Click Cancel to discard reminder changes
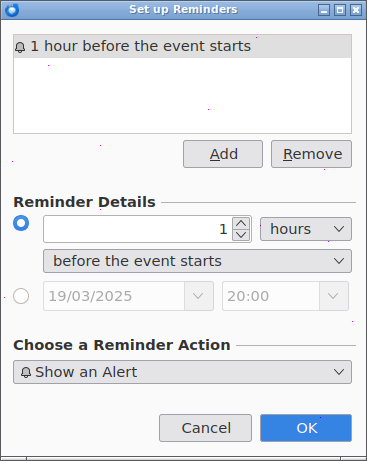The image size is (367, 461). 205,428
